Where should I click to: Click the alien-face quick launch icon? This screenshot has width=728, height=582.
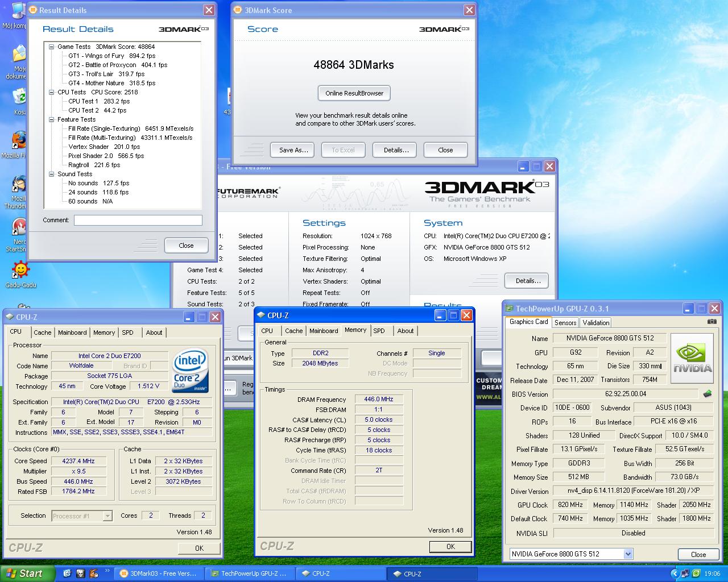[81, 573]
